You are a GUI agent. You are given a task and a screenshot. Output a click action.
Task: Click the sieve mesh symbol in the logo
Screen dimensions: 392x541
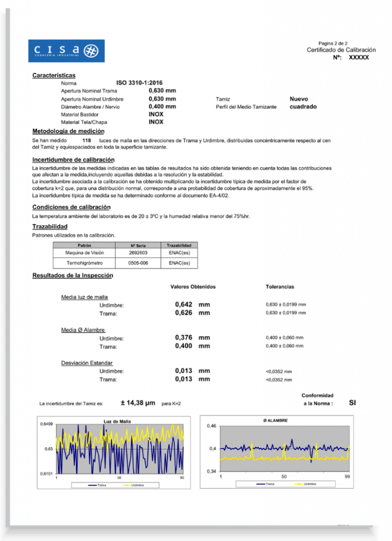91,51
